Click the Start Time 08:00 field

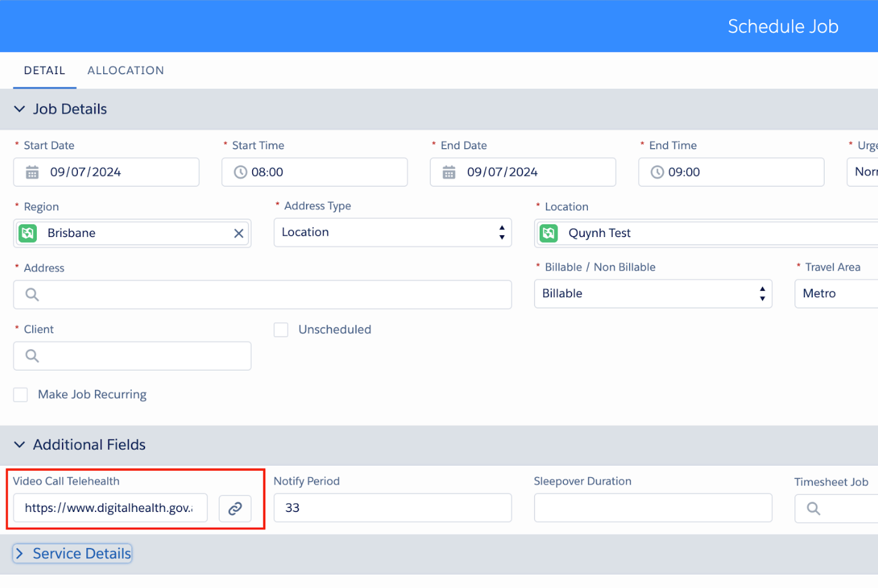point(315,172)
